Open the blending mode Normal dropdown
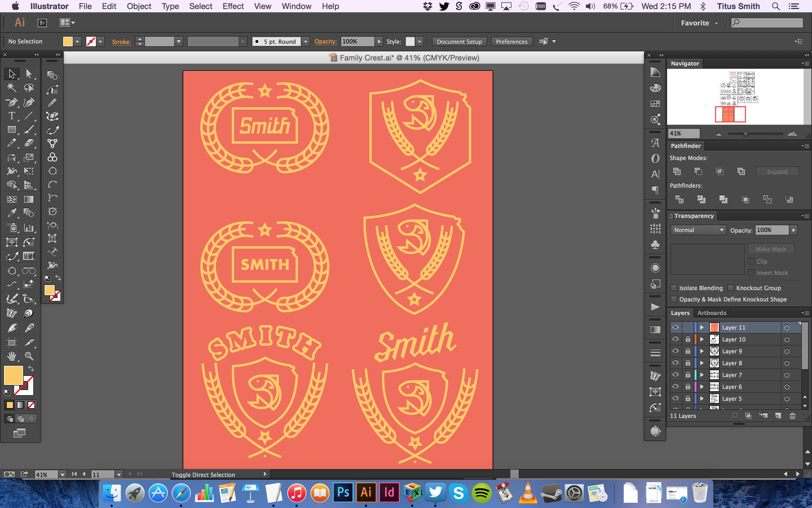Viewport: 812px width, 508px height. coord(698,230)
